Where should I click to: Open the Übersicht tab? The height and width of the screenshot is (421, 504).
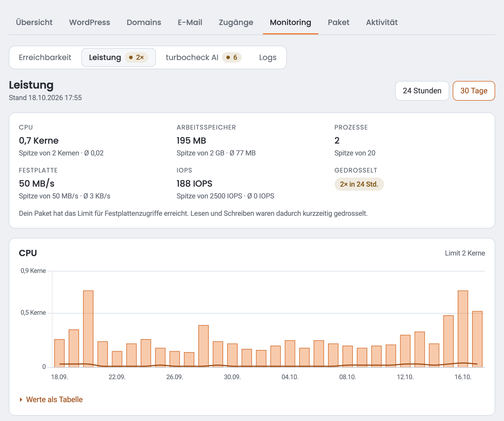coord(34,22)
